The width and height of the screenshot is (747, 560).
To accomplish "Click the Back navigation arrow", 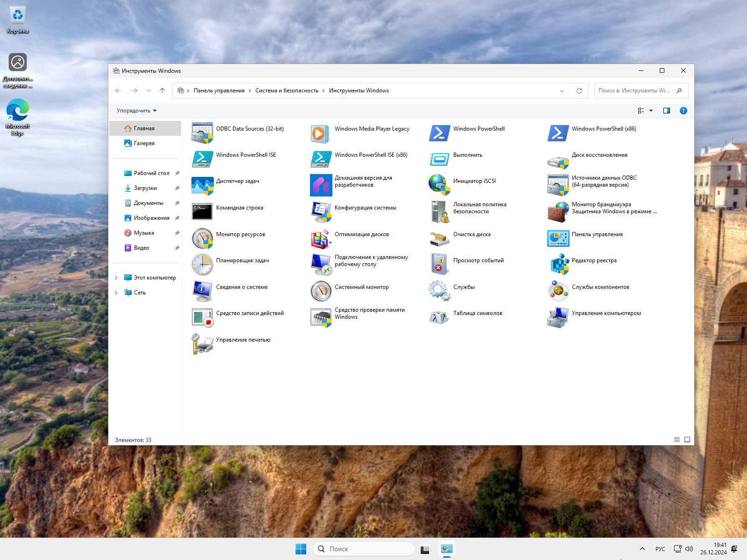I will pos(118,91).
